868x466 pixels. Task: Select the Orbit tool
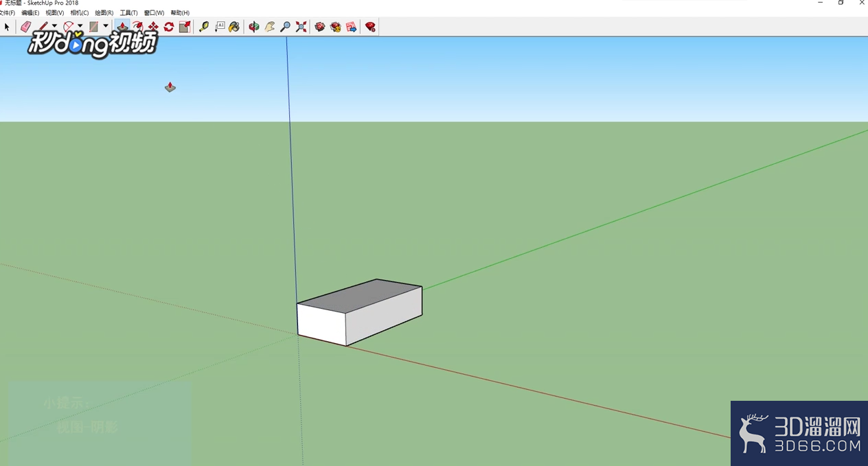pyautogui.click(x=254, y=27)
